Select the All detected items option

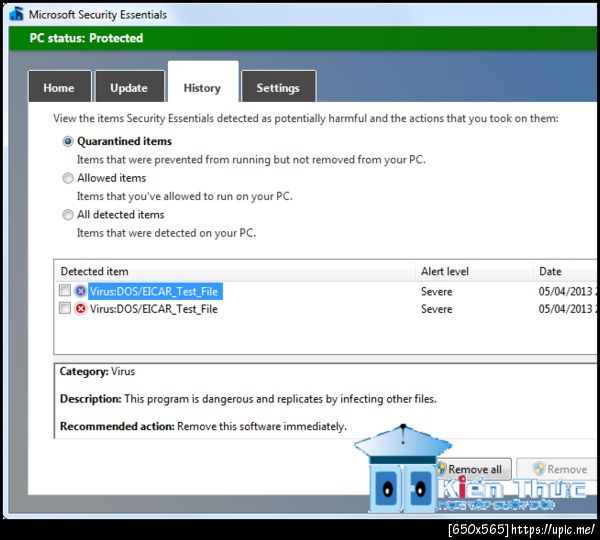click(68, 215)
